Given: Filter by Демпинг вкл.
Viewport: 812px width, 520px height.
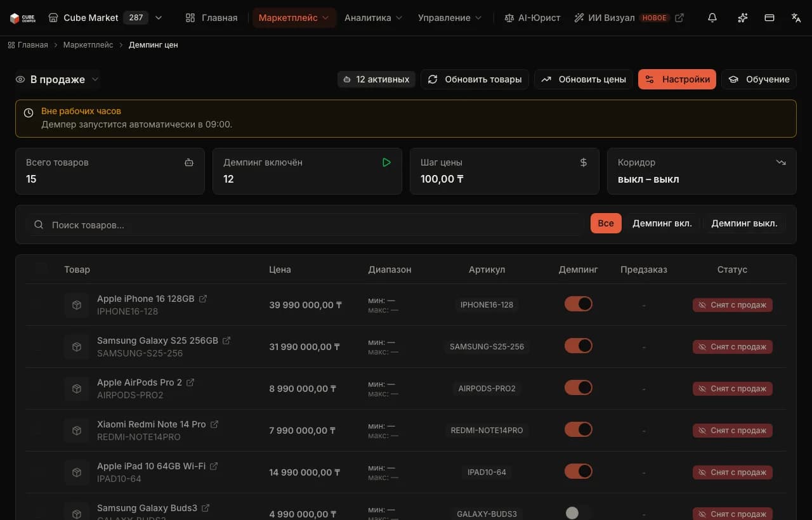Looking at the screenshot, I should (662, 223).
